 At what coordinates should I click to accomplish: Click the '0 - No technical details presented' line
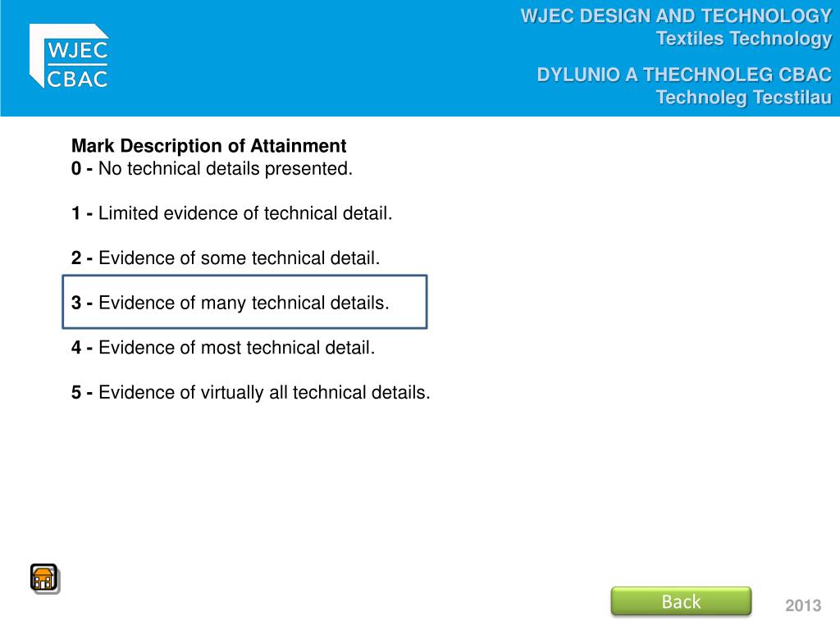(x=212, y=169)
